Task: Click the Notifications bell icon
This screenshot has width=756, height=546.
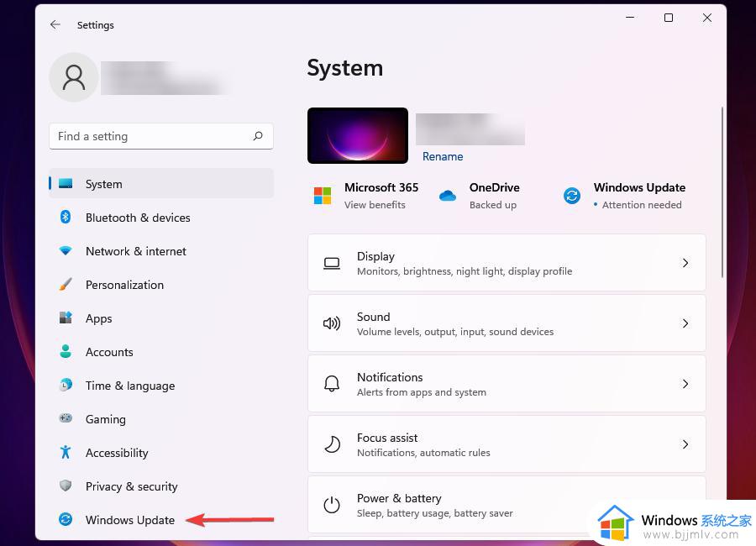Action: [332, 384]
